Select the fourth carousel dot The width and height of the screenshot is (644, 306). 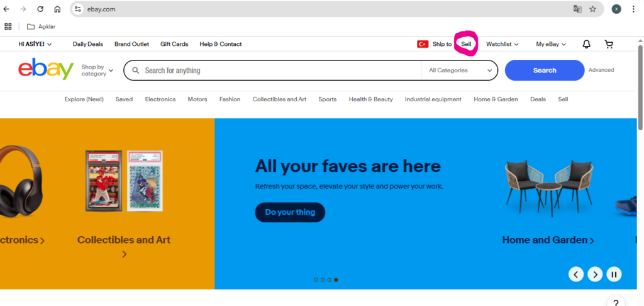[x=336, y=280]
